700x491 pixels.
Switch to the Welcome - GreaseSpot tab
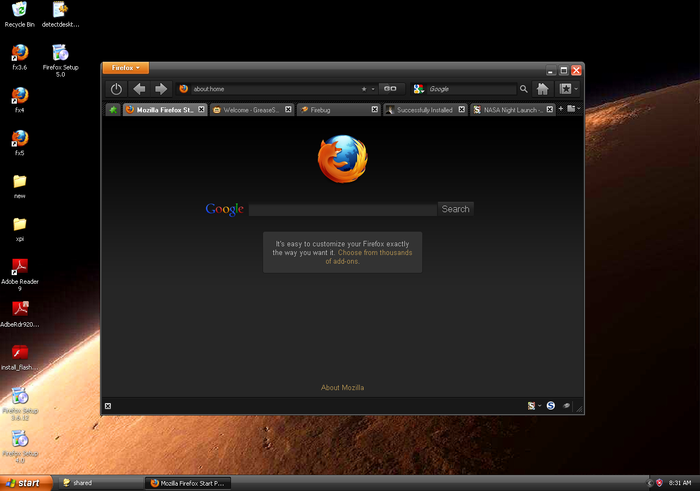(x=252, y=110)
